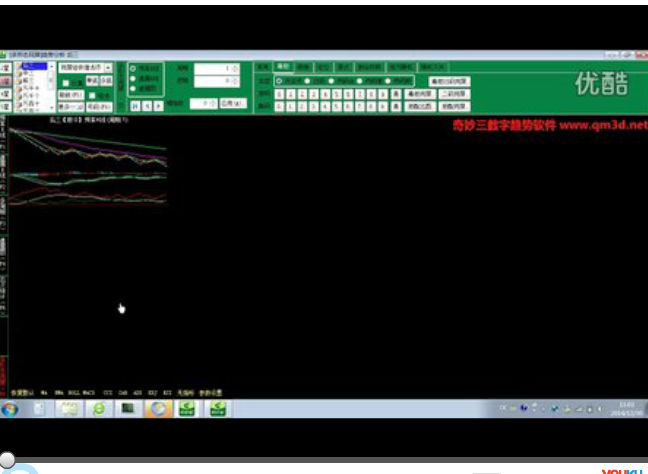Click the orange round browser taskbar icon

(x=158, y=409)
